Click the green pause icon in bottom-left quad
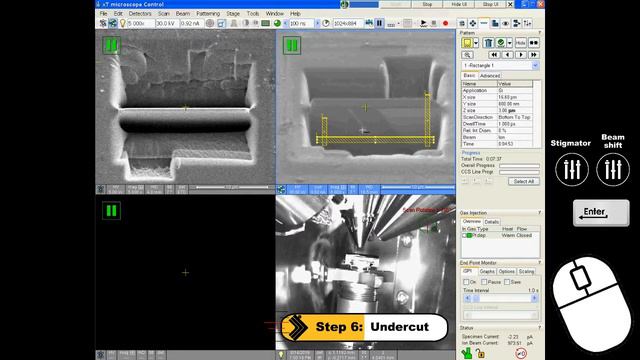Screen dimensions: 640x360 coord(111,211)
